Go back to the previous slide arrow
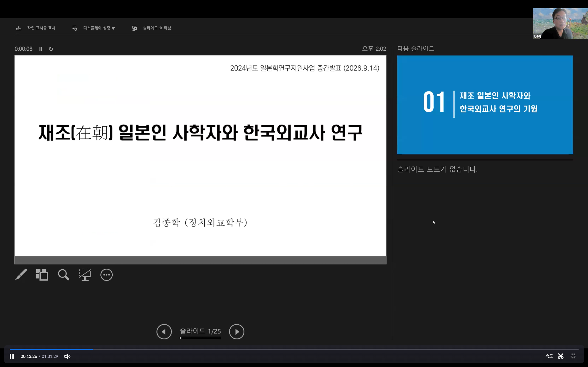Screen dimensions: 588x367 pos(164,332)
